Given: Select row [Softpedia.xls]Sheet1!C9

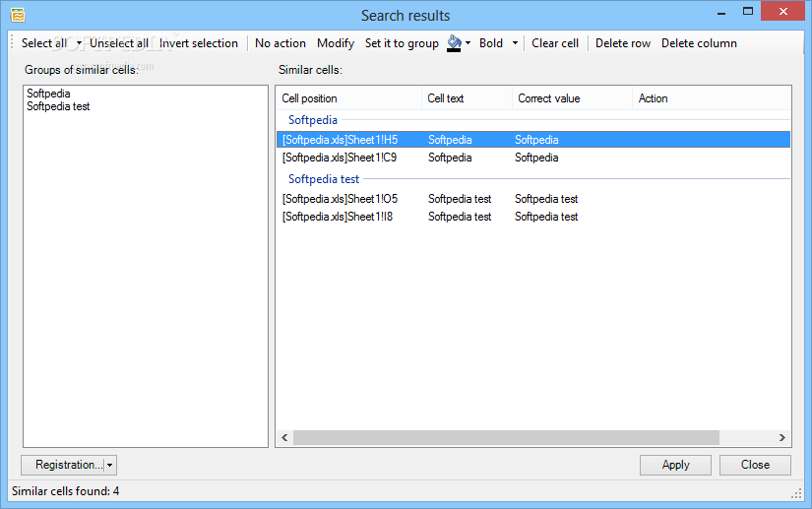Looking at the screenshot, I should click(x=533, y=158).
